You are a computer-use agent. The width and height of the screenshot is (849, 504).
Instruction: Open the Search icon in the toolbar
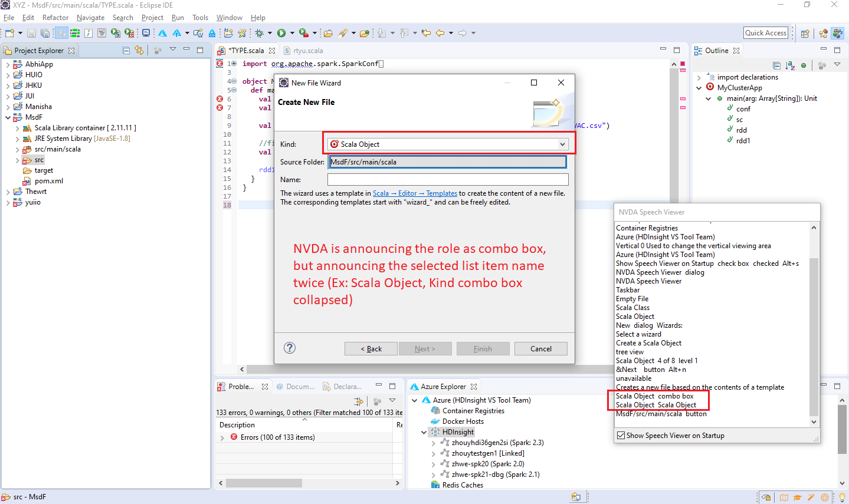pyautogui.click(x=342, y=32)
